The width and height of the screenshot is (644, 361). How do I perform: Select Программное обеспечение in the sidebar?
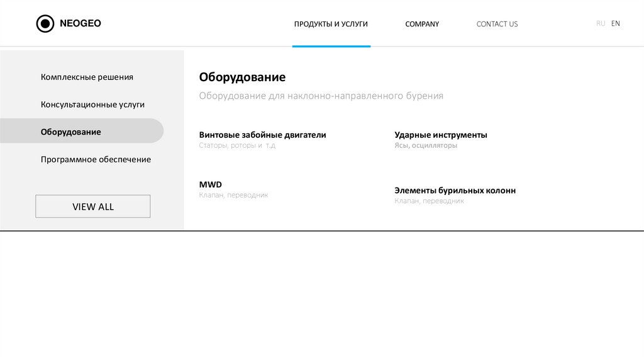(96, 159)
